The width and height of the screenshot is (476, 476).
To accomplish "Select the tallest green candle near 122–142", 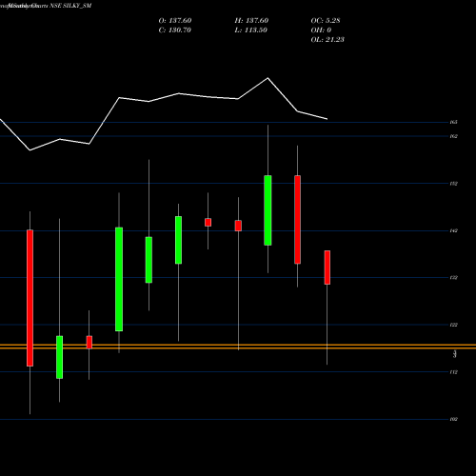I will [119, 279].
